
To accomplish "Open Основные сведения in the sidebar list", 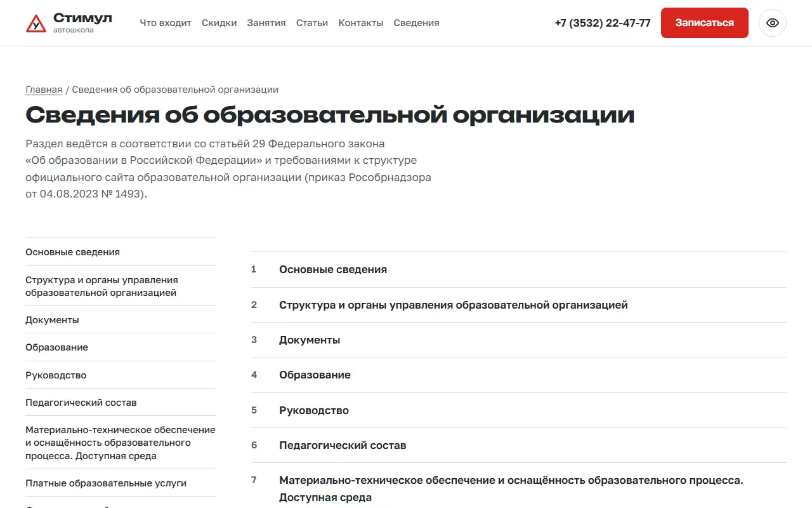I will pos(121,252).
